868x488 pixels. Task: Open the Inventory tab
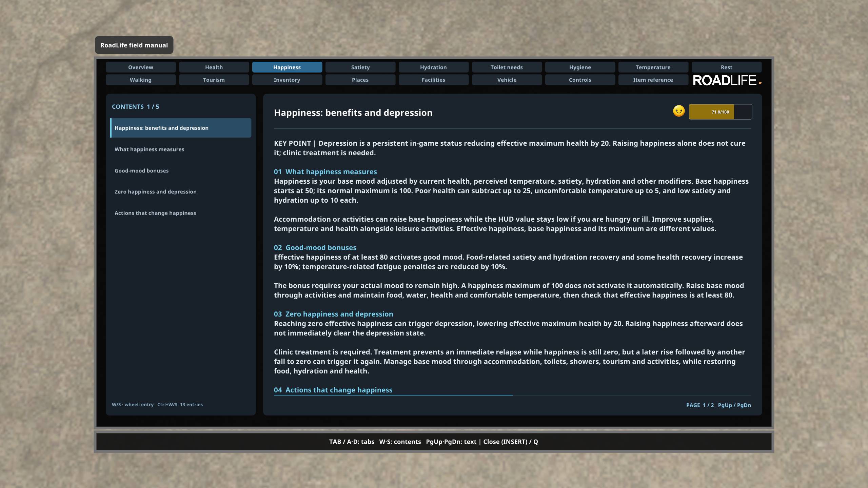click(287, 80)
